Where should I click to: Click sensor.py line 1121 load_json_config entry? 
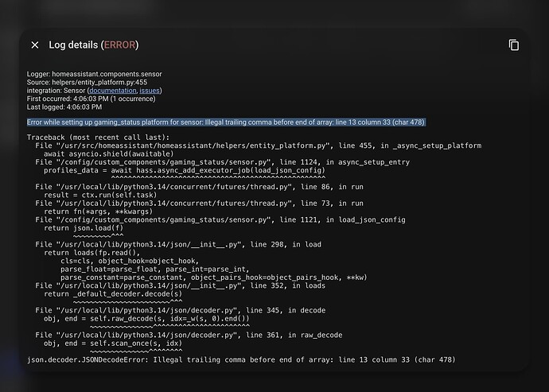[220, 219]
